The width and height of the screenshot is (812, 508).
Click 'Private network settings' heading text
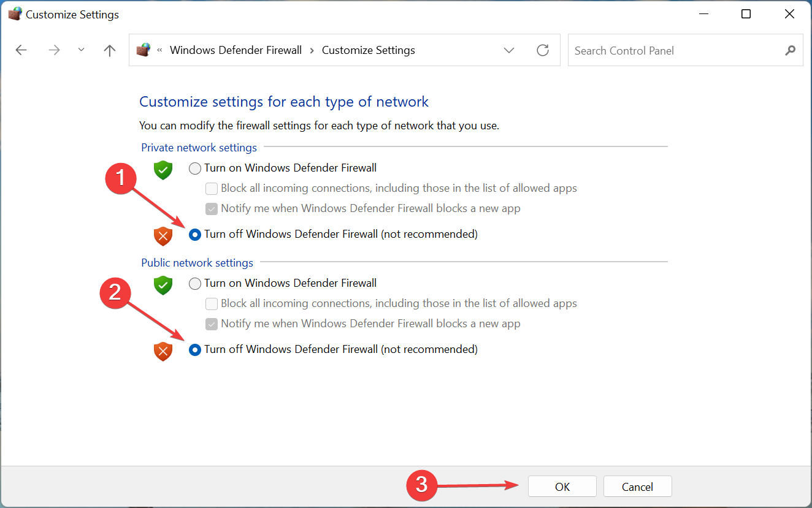pyautogui.click(x=199, y=148)
